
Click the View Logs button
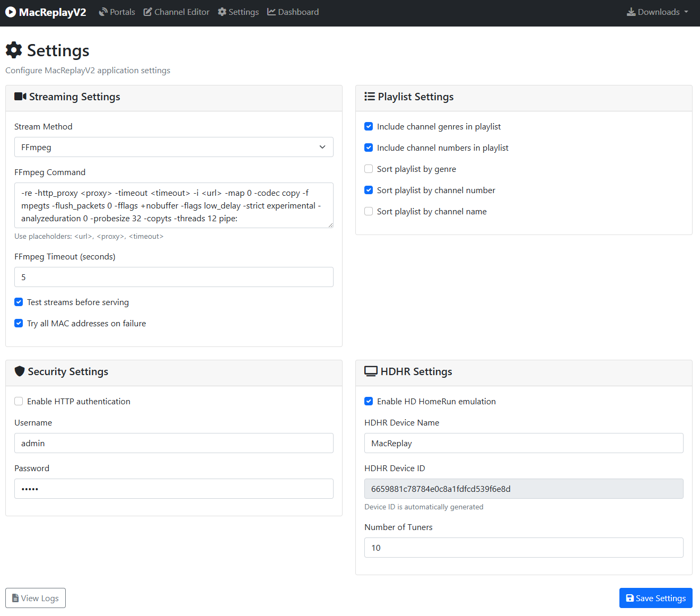click(x=36, y=598)
